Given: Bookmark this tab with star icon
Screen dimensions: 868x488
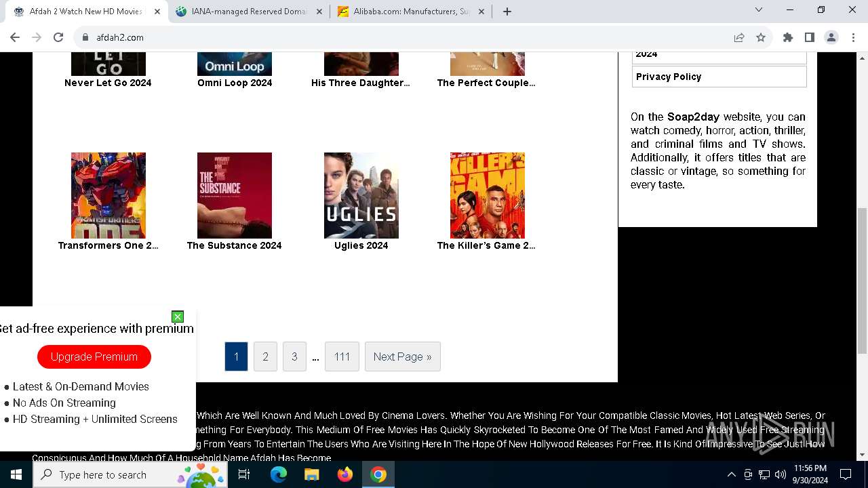Looking at the screenshot, I should (x=761, y=37).
